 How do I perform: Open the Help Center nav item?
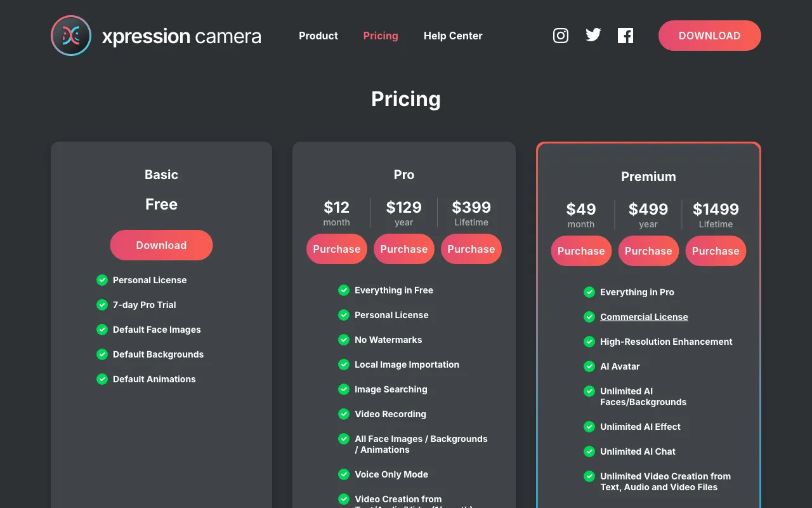pos(453,36)
